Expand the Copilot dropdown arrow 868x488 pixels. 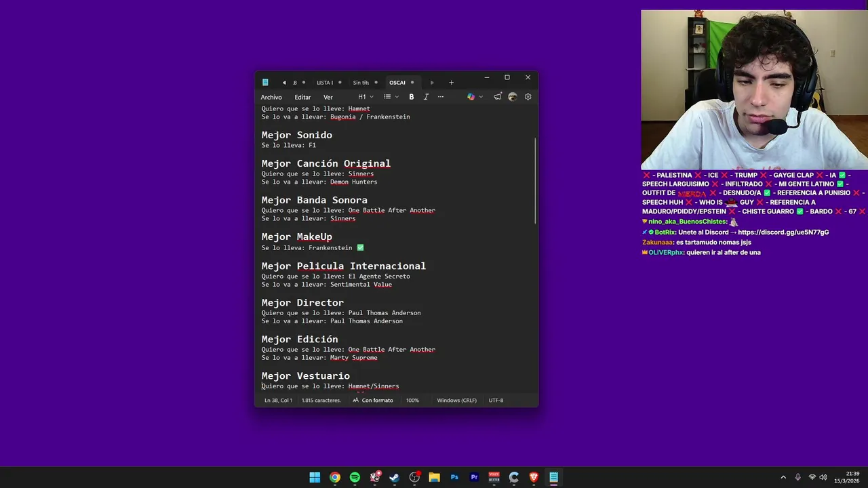point(481,97)
